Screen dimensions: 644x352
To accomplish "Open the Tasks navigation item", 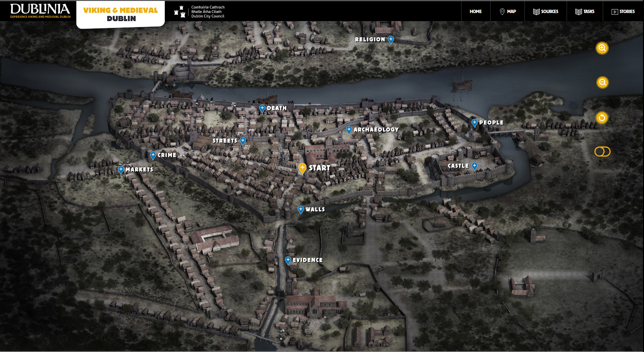I will click(585, 11).
